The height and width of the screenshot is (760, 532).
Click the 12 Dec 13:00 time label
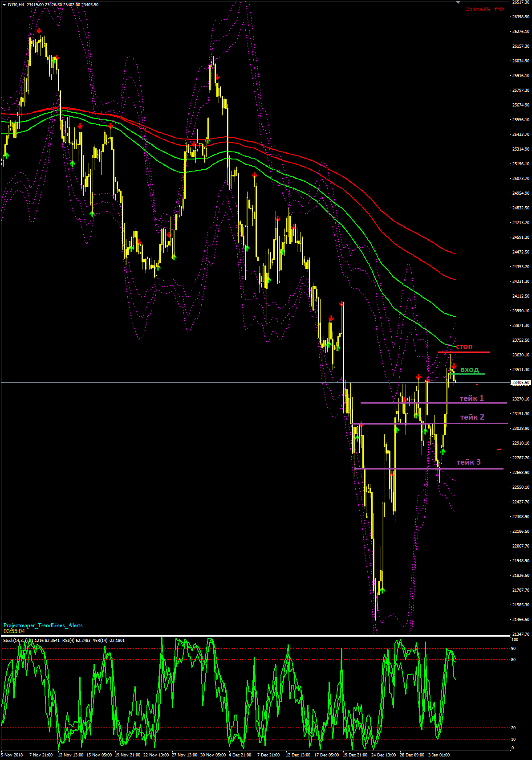tap(298, 755)
